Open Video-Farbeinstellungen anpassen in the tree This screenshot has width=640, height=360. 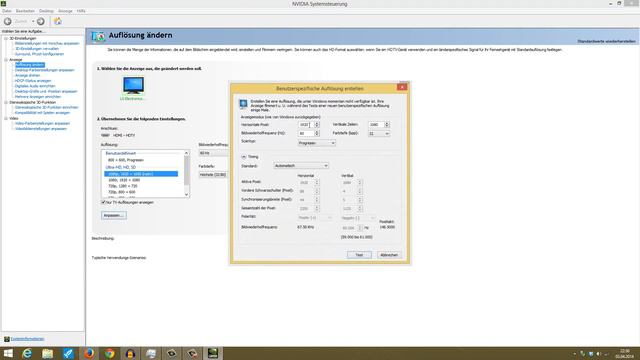click(42, 123)
